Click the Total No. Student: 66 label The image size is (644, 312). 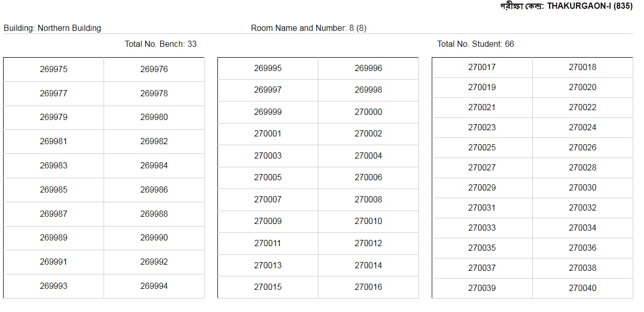pos(476,44)
